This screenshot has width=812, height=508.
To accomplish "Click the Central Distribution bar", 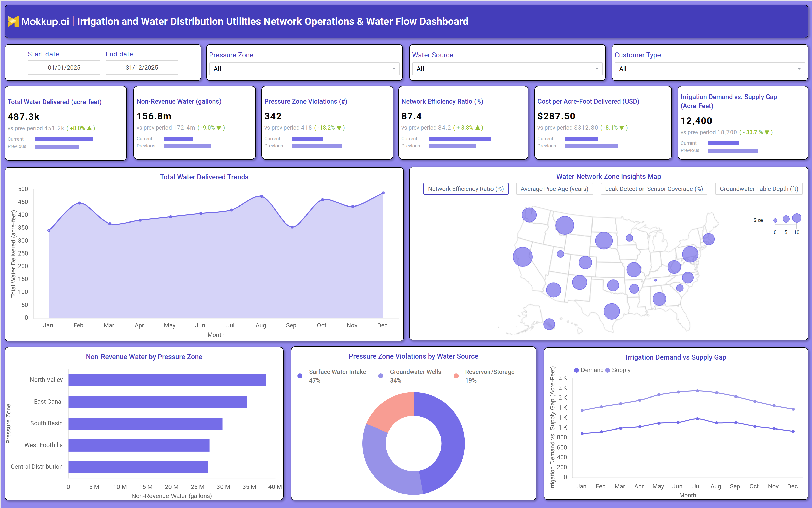I will 138,467.
